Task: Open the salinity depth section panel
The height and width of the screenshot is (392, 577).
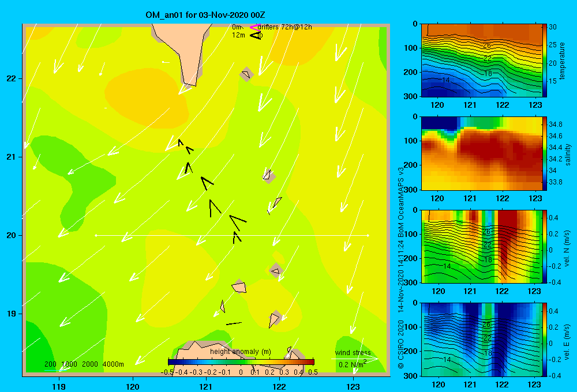Action: (481, 154)
